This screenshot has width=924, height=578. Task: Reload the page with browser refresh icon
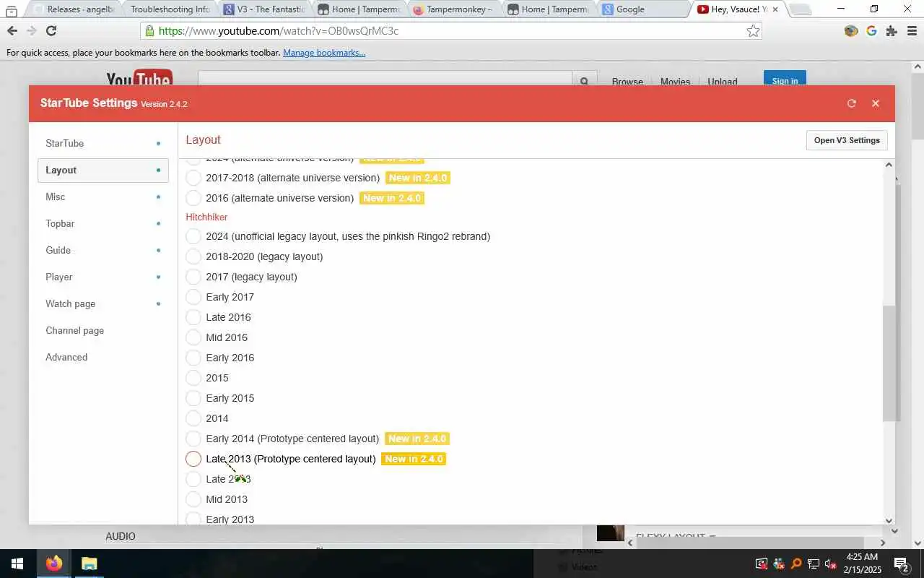click(x=51, y=31)
